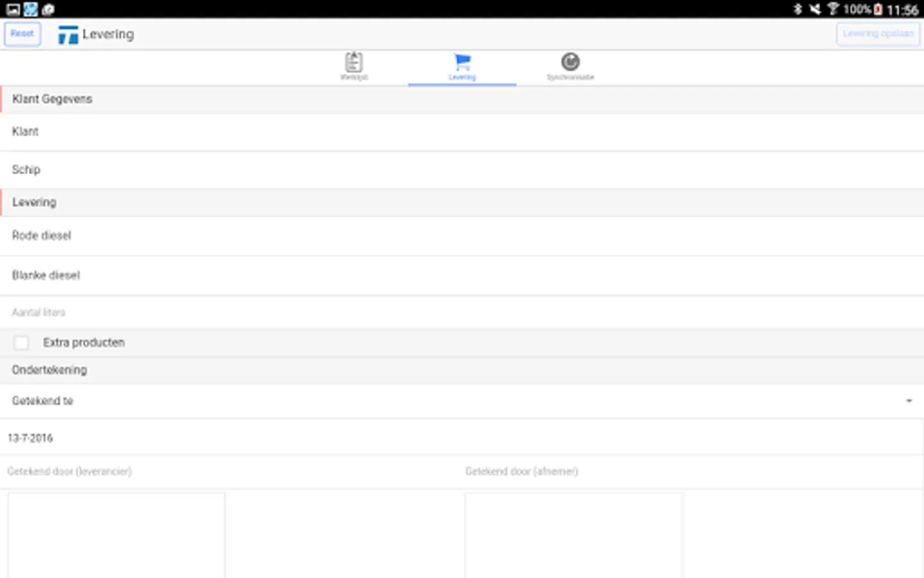Click the Klant Gegevens section header
The image size is (924, 578).
point(462,100)
